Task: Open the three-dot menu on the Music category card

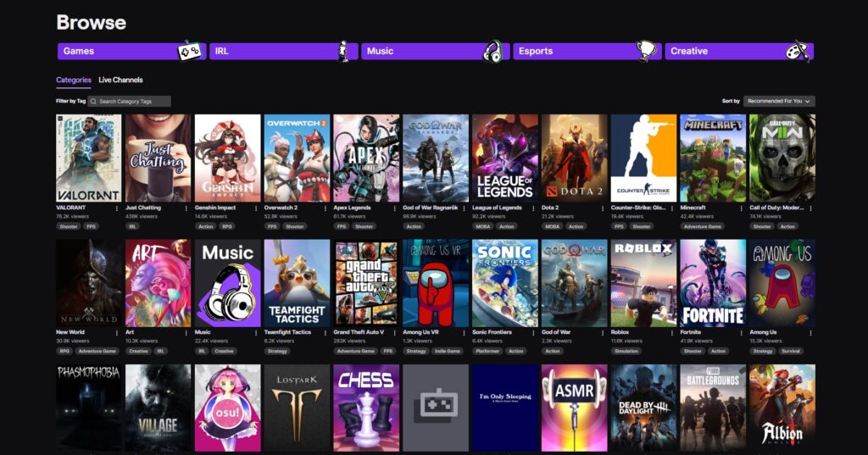Action: (x=256, y=333)
